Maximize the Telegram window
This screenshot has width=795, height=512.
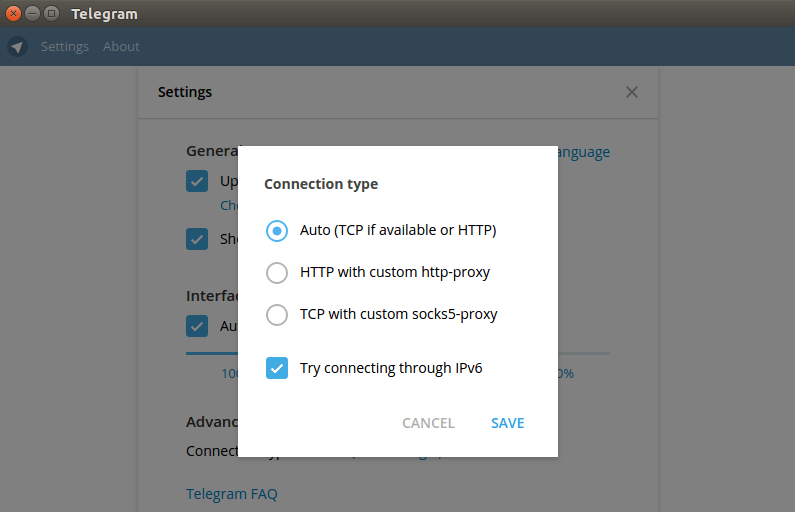51,14
